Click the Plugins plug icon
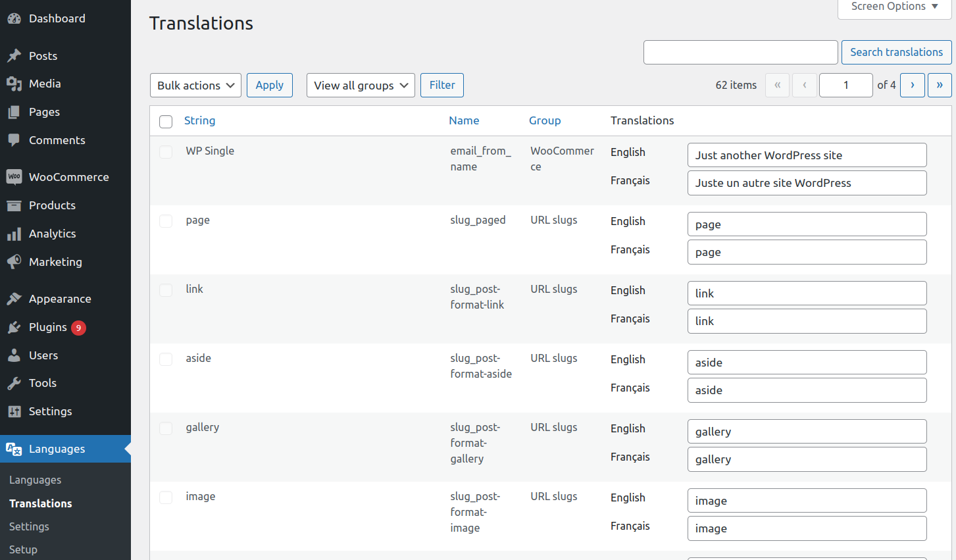 (14, 327)
